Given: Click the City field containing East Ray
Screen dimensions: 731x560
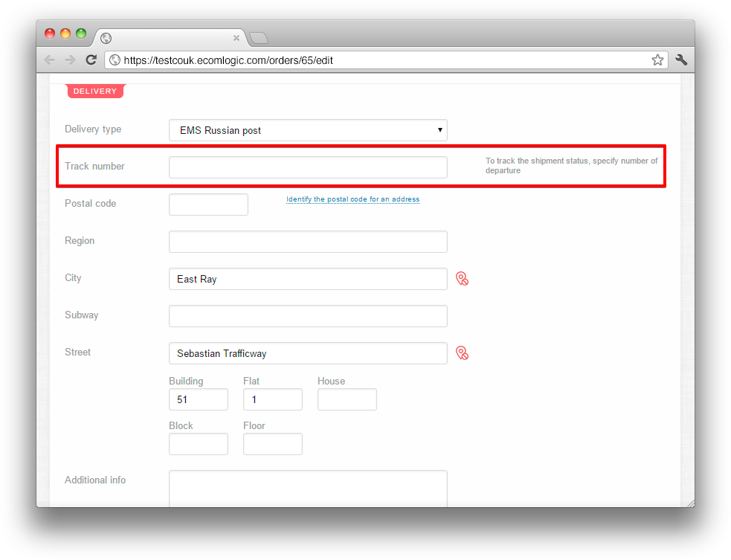Looking at the screenshot, I should (308, 279).
